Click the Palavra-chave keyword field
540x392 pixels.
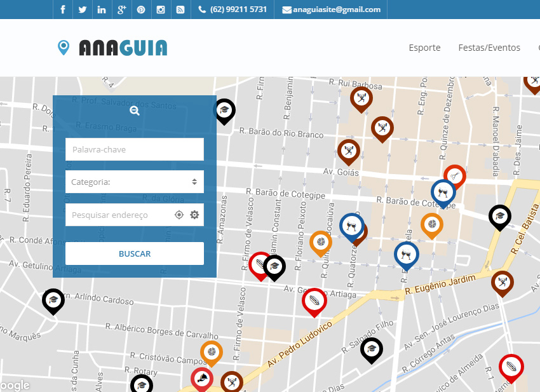(135, 149)
